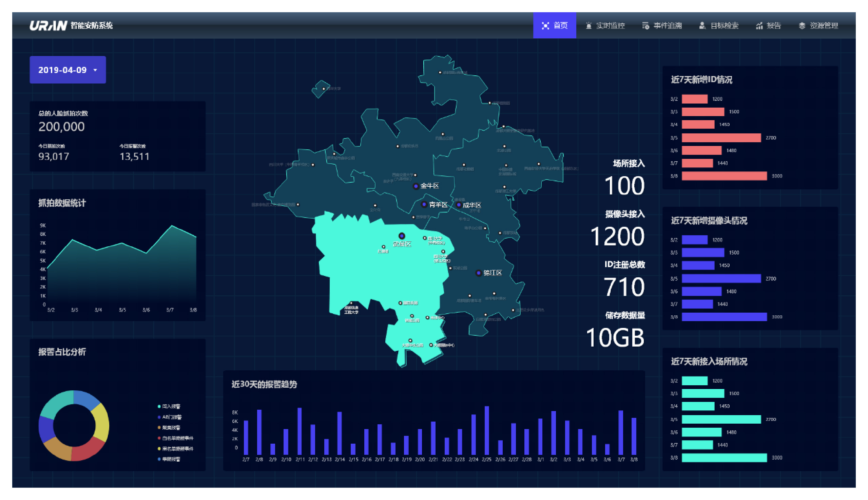Click the 锦江区 map marker dot
This screenshot has height=500, width=868.
click(478, 273)
